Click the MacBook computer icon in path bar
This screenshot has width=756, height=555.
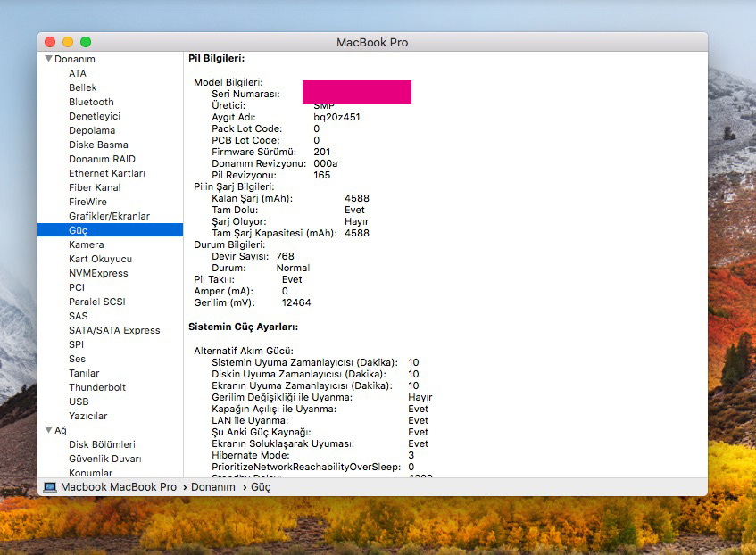50,487
